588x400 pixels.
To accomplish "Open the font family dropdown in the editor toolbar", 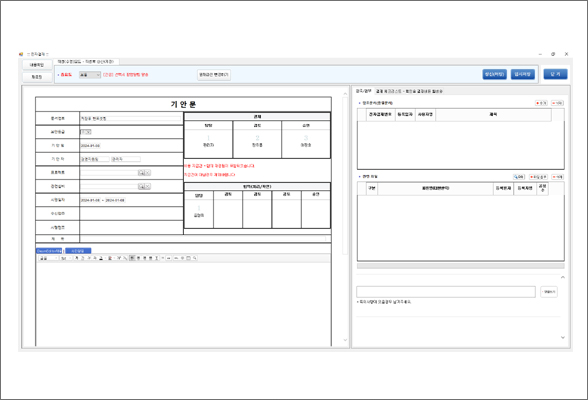I will point(49,258).
